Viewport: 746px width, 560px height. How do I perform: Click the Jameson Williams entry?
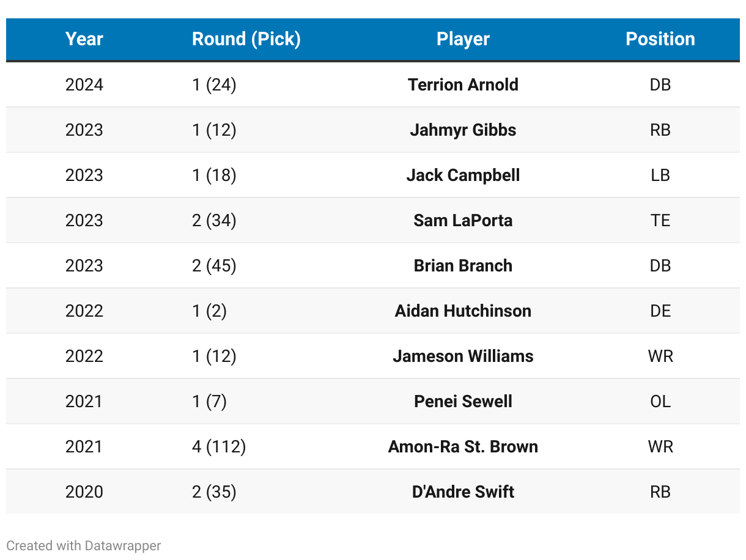tap(463, 356)
